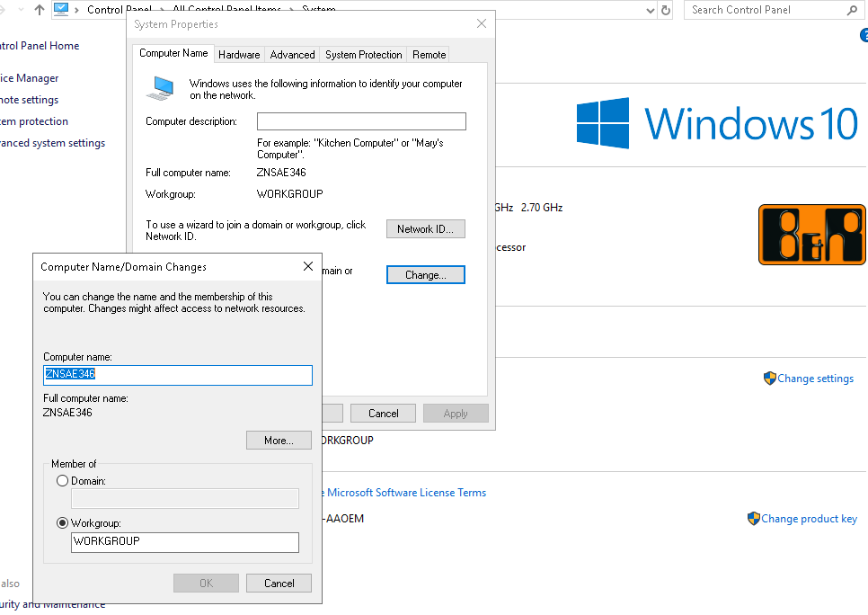Click OK in Computer Name/Domain Changes

pyautogui.click(x=206, y=583)
